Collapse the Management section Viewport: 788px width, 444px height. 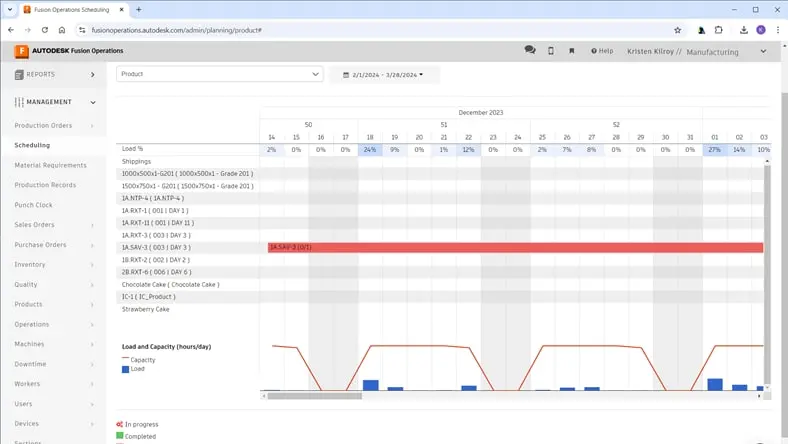[92, 102]
